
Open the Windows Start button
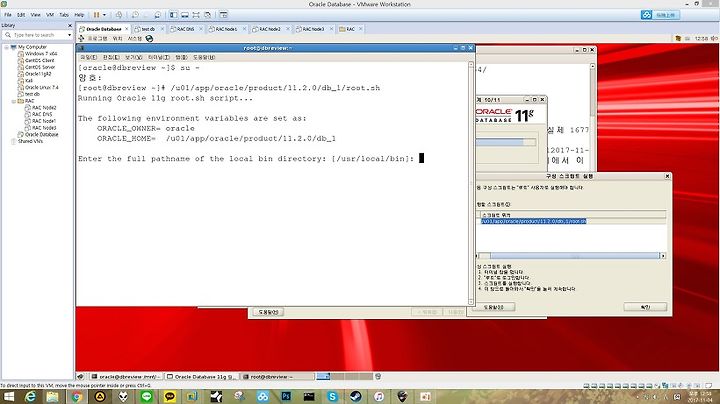pos(9,397)
